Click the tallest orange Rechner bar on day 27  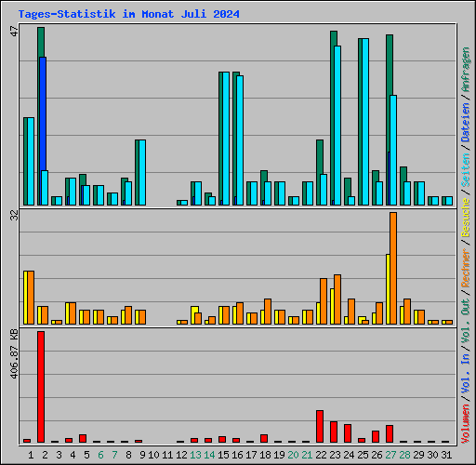pos(393,268)
